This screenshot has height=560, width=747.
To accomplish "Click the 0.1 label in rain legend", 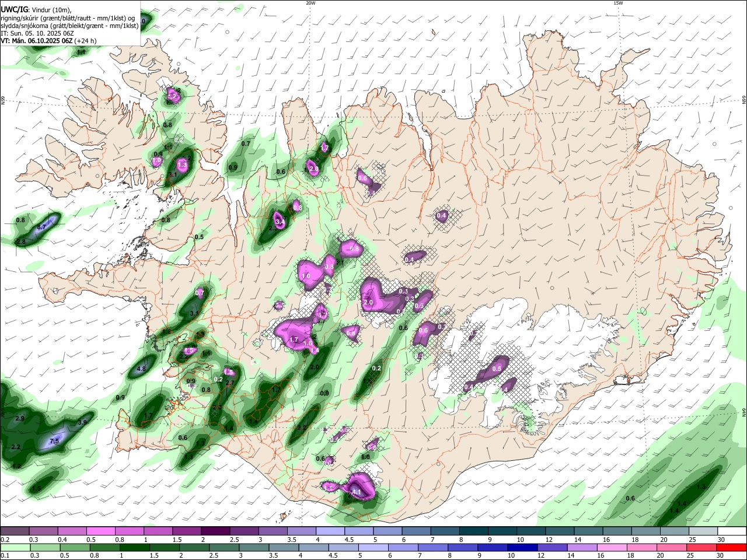I will [x=4, y=556].
